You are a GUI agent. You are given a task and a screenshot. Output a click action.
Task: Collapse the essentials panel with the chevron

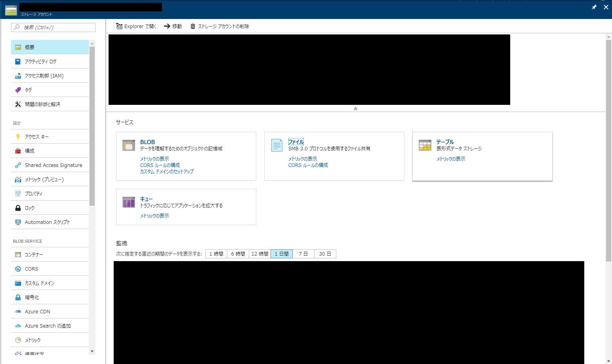(x=355, y=108)
